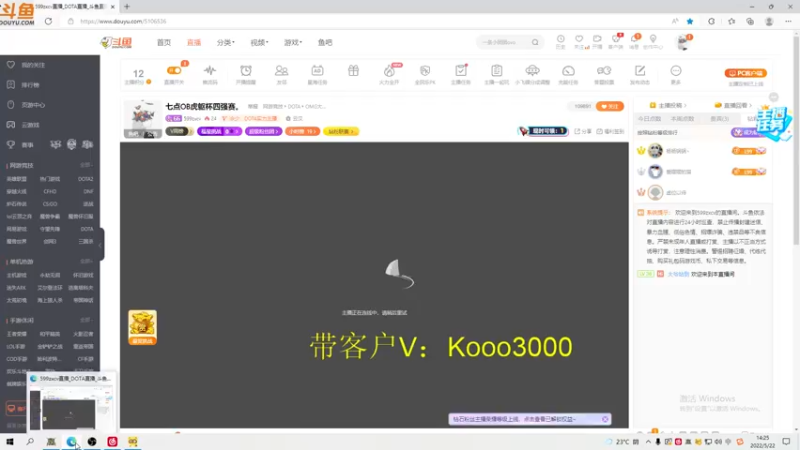Viewport: 800px width, 450px height.
Task: Click the magnifier search icon in search box
Action: pos(535,42)
